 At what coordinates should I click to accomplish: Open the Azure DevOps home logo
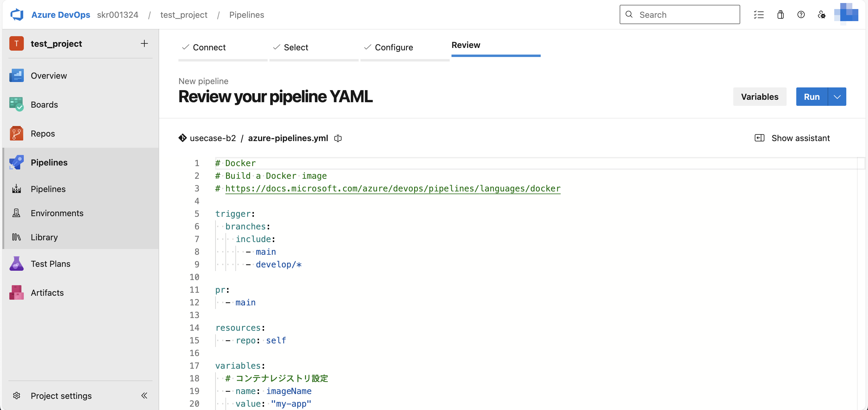point(17,14)
